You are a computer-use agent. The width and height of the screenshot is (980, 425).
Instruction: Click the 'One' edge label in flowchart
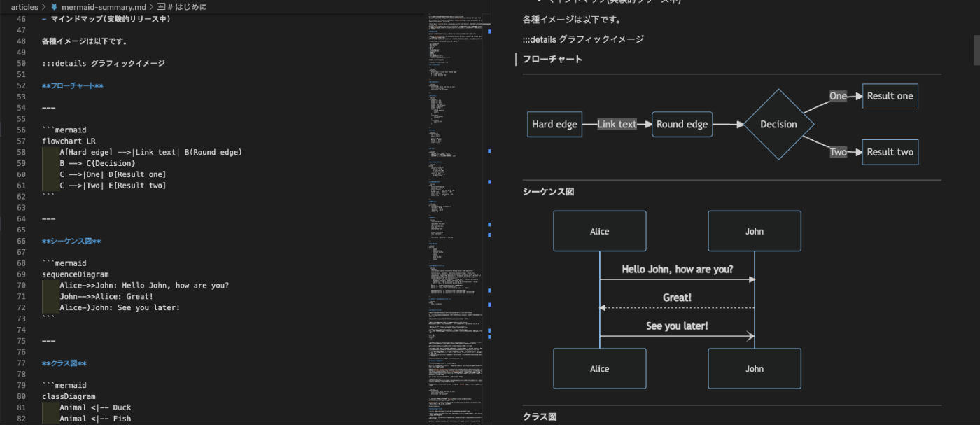(x=838, y=96)
